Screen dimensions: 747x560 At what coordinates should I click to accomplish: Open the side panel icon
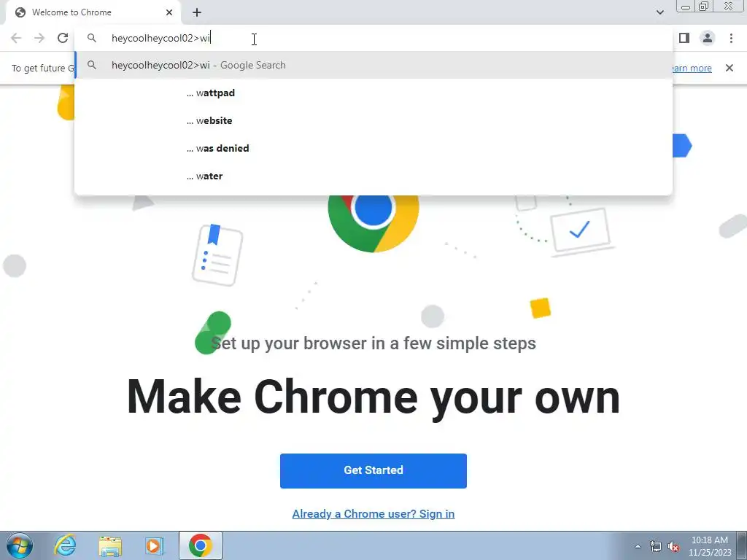point(684,38)
